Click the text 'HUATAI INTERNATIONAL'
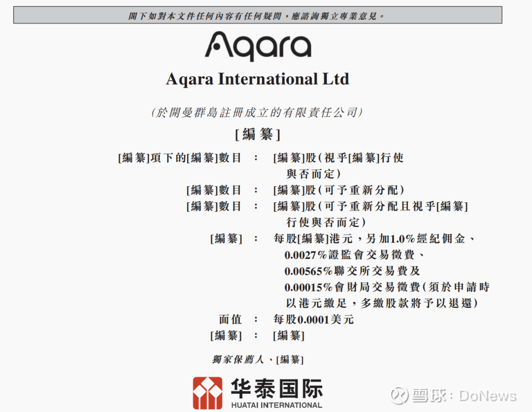 click(276, 405)
